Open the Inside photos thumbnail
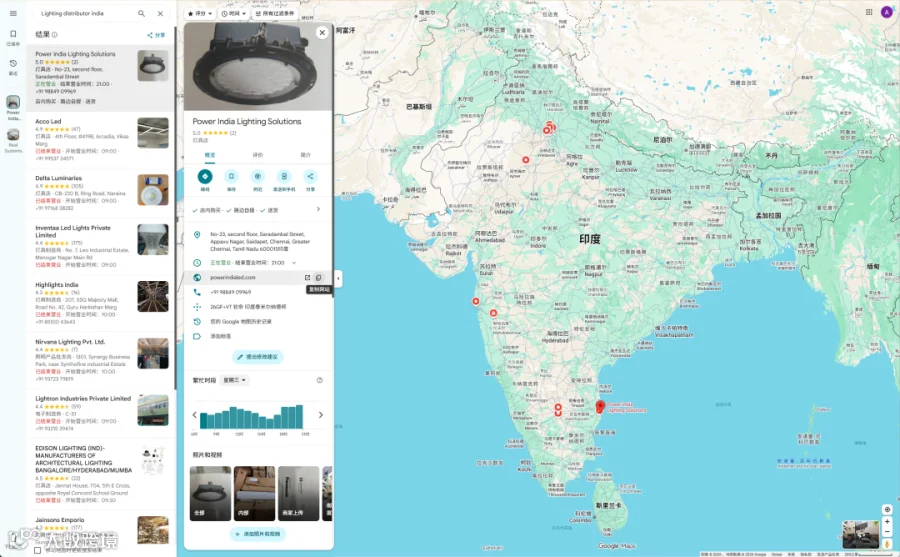 [254, 493]
